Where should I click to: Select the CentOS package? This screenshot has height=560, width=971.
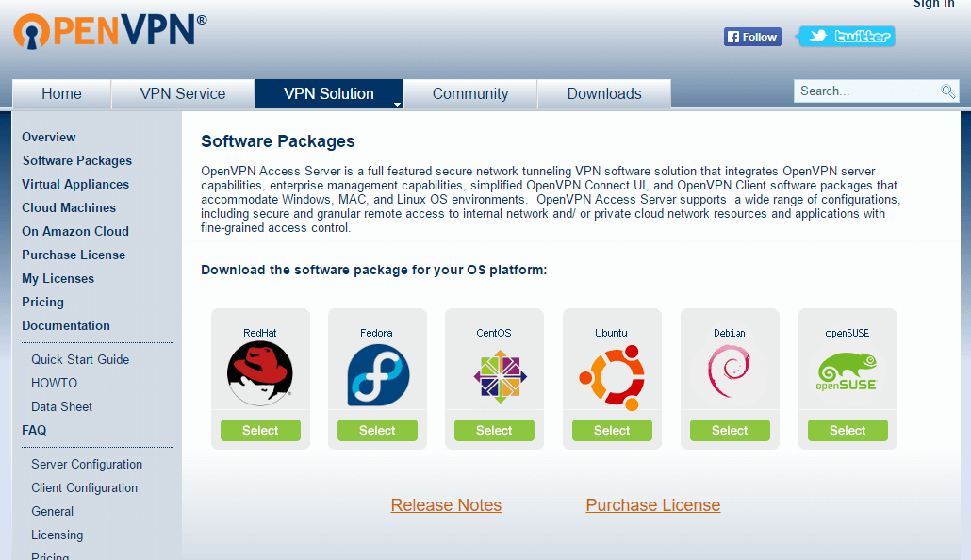coord(494,431)
